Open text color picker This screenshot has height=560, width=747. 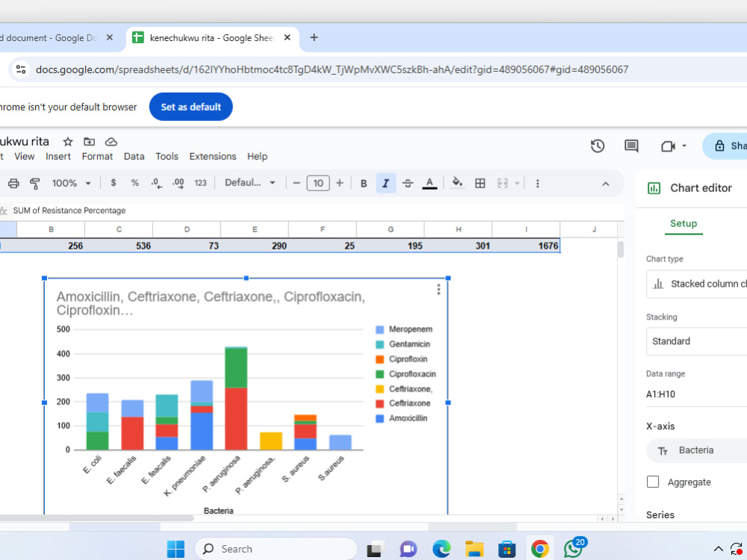(x=430, y=184)
